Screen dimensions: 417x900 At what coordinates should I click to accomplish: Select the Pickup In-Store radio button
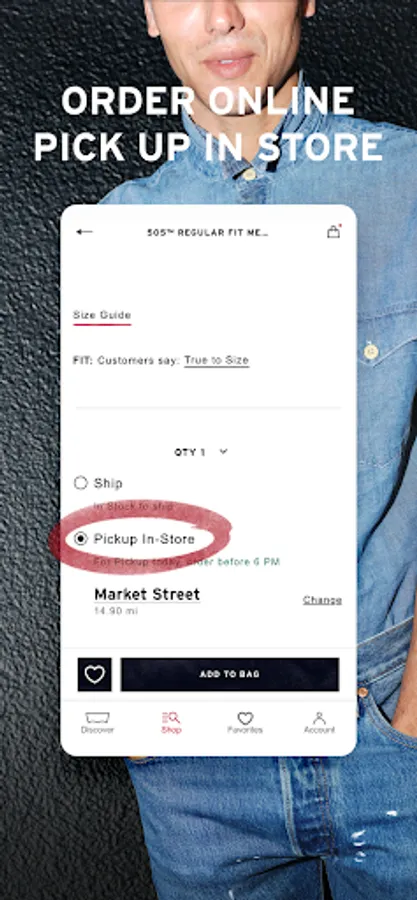pos(81,538)
